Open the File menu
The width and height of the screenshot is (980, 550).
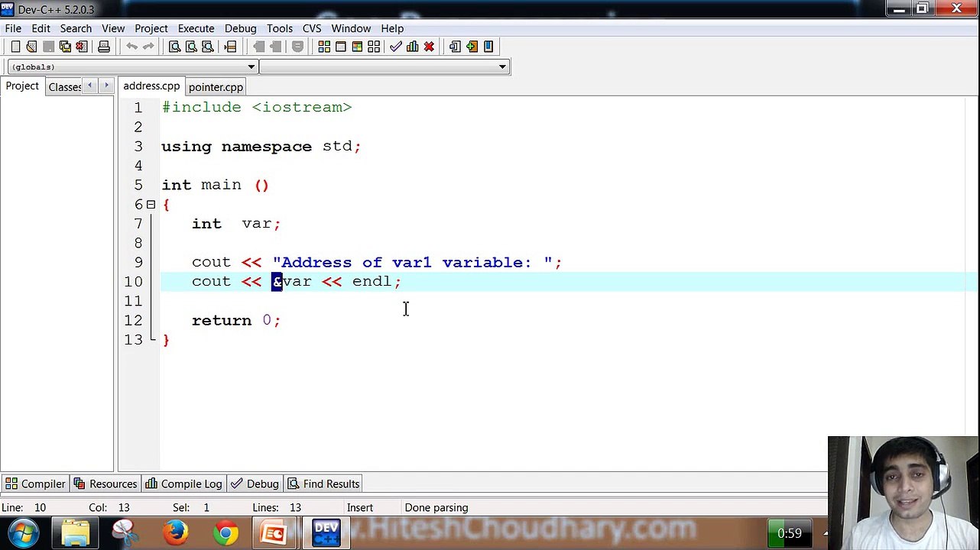click(x=13, y=28)
